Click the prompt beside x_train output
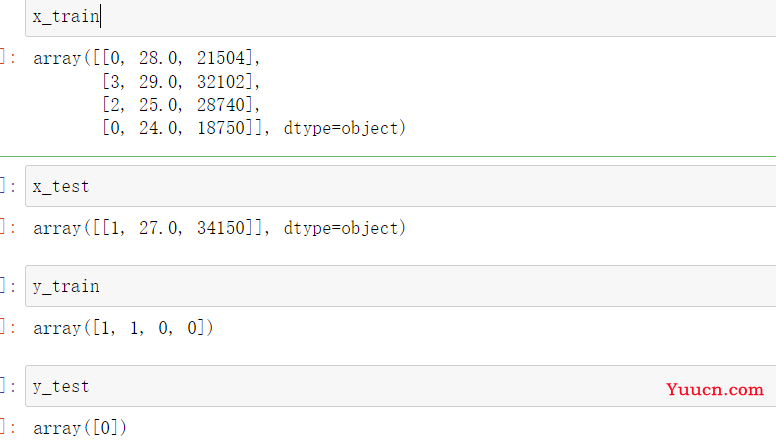 point(8,58)
